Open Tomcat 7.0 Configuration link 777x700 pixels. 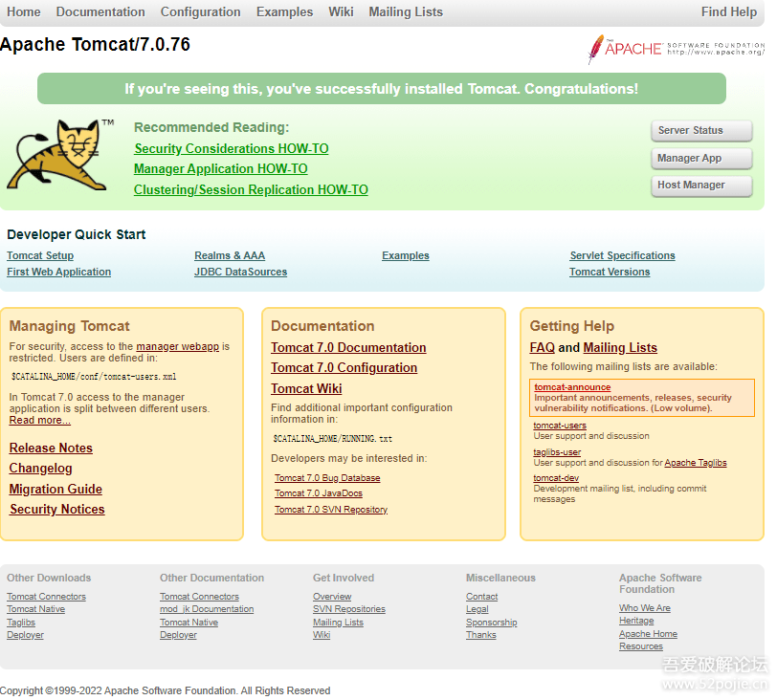pos(344,368)
